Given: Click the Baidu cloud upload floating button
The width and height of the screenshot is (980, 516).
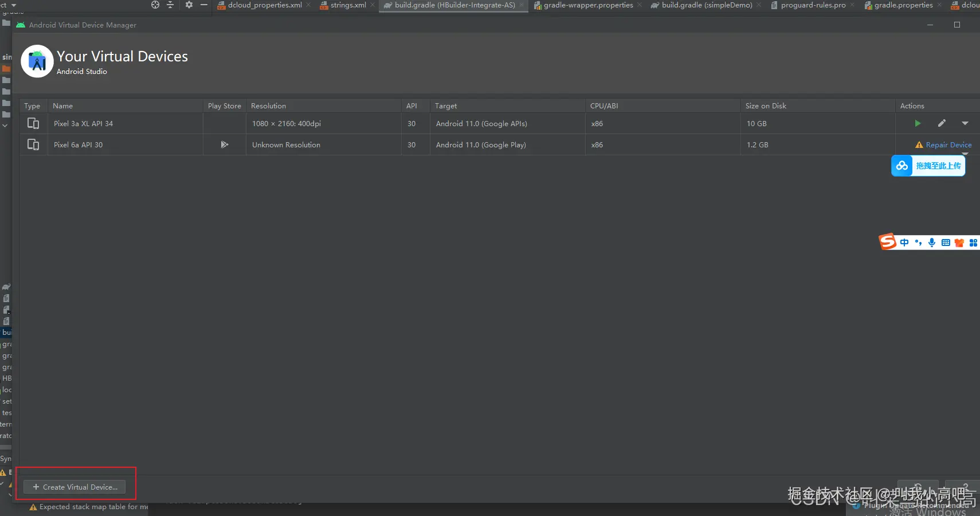Looking at the screenshot, I should click(x=928, y=166).
